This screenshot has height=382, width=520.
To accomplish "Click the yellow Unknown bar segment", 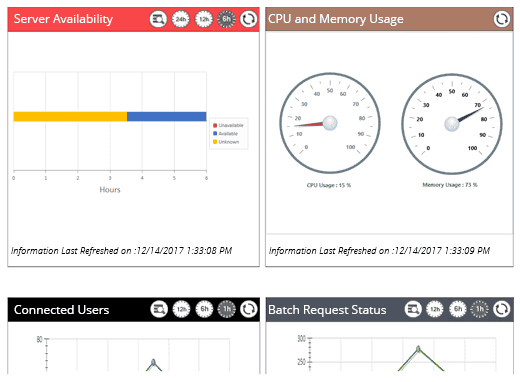I will pyautogui.click(x=70, y=117).
